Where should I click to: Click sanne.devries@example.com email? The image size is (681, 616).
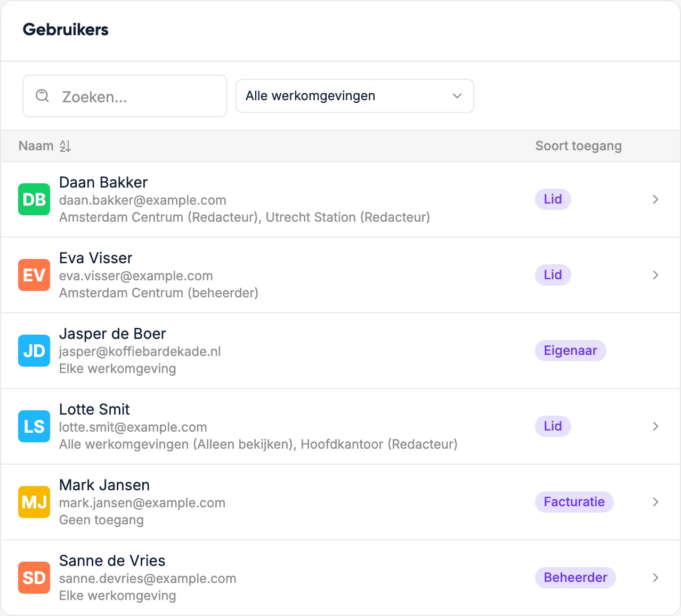(x=148, y=579)
